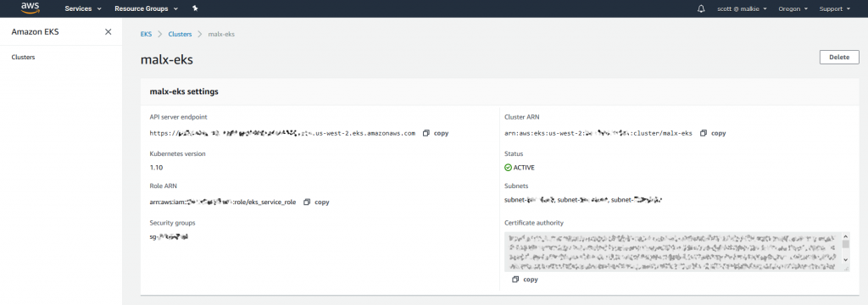Click inside the Certificate authority text box
This screenshot has width=868, height=305.
pos(672,252)
